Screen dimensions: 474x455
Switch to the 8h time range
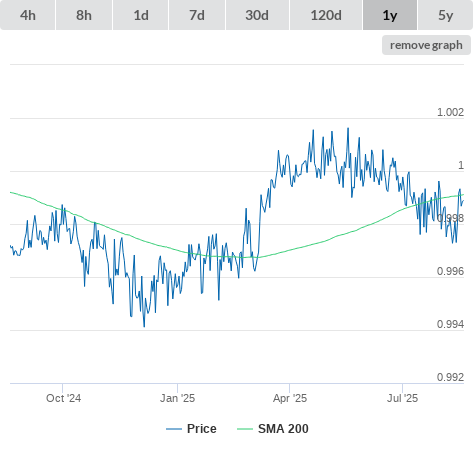(84, 15)
